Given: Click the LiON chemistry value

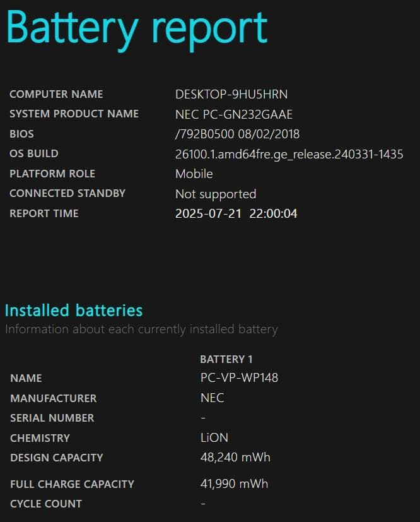Looking at the screenshot, I should [x=214, y=437].
